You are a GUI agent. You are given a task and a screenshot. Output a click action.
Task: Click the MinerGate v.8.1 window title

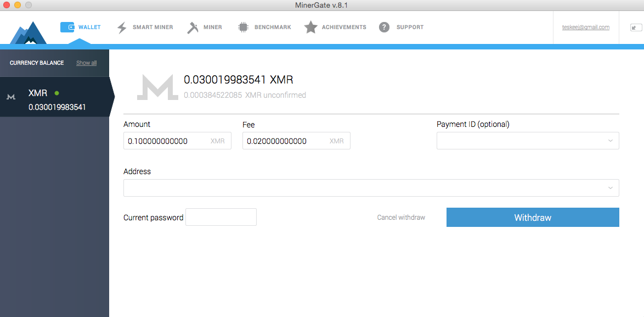pos(321,5)
